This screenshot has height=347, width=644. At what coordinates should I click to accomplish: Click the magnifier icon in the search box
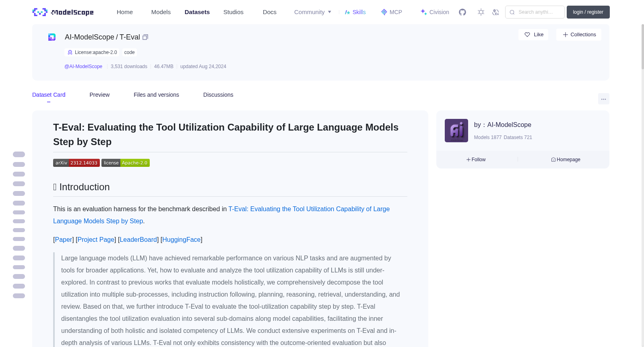tap(512, 12)
